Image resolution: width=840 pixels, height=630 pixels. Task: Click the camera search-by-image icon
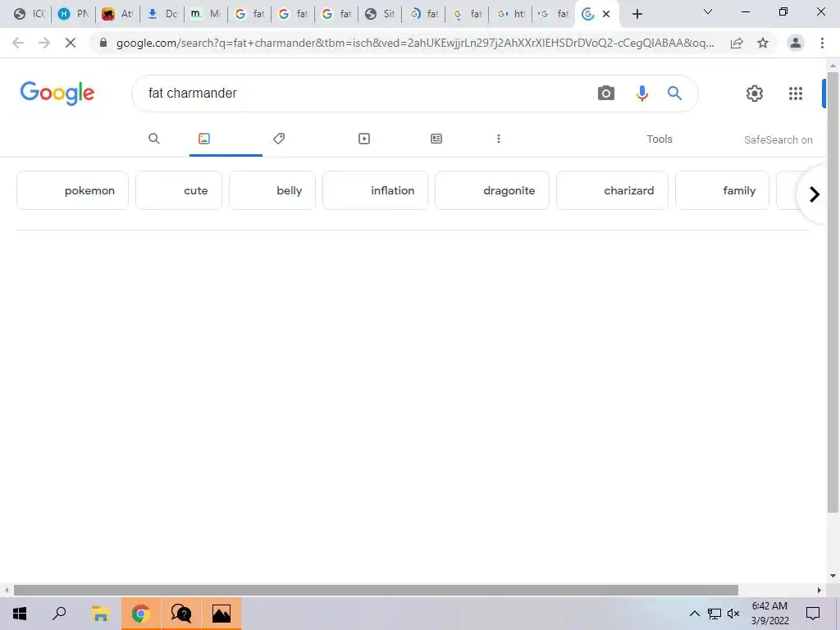coord(606,94)
